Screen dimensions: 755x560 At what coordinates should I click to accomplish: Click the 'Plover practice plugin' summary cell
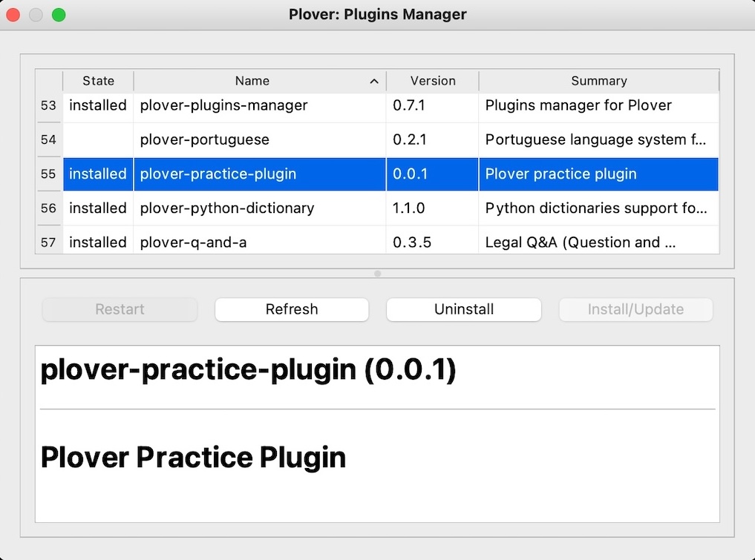[599, 174]
